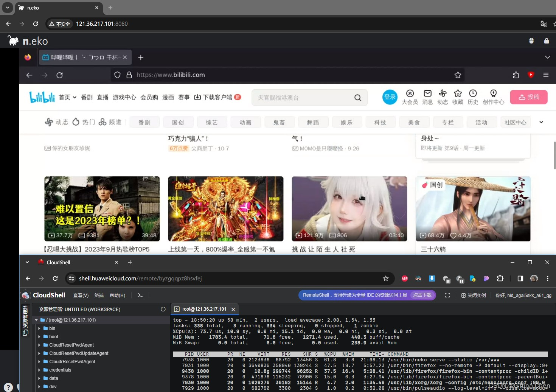Select the 鬼畜 category tab
Image resolution: width=556 pixels, height=392 pixels.
tap(279, 122)
